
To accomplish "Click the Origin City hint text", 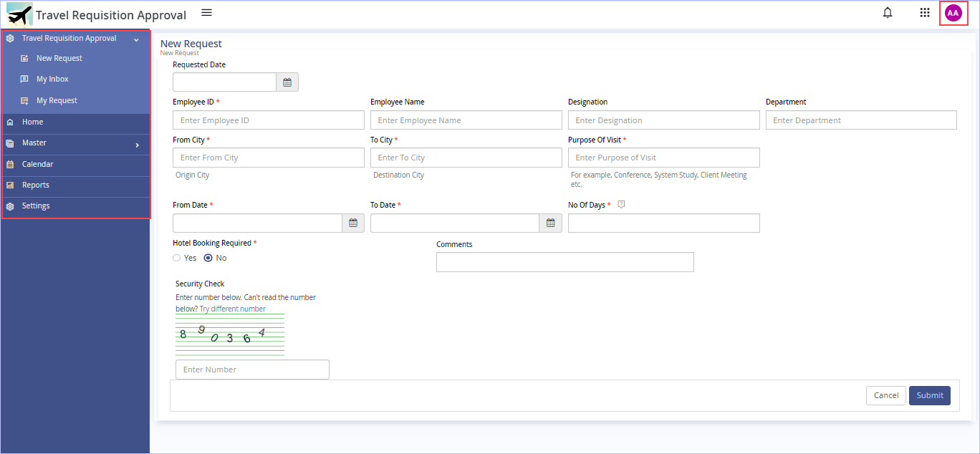I will 192,175.
